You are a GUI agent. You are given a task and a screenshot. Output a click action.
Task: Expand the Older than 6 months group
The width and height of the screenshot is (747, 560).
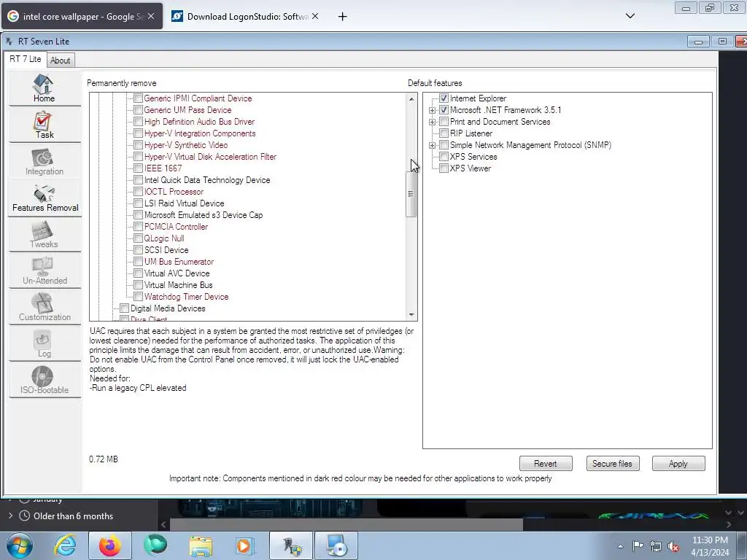[10, 516]
